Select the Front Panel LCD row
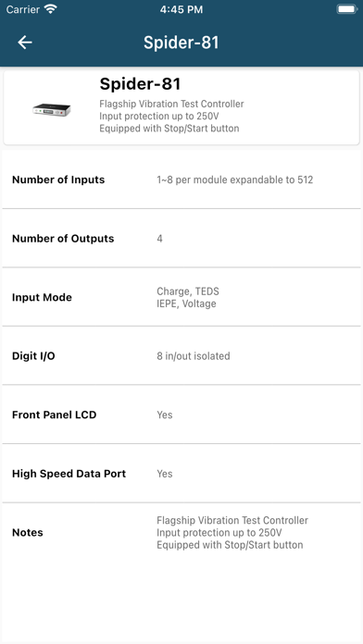 [x=181, y=415]
